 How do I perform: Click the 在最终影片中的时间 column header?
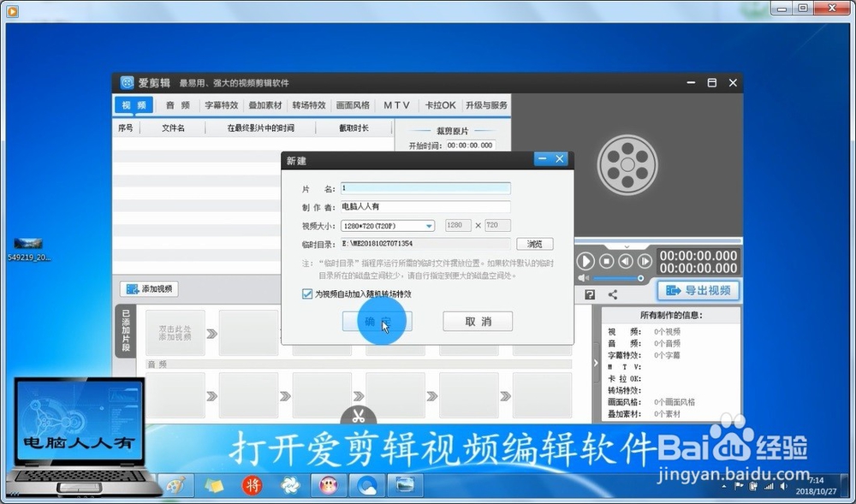click(261, 128)
